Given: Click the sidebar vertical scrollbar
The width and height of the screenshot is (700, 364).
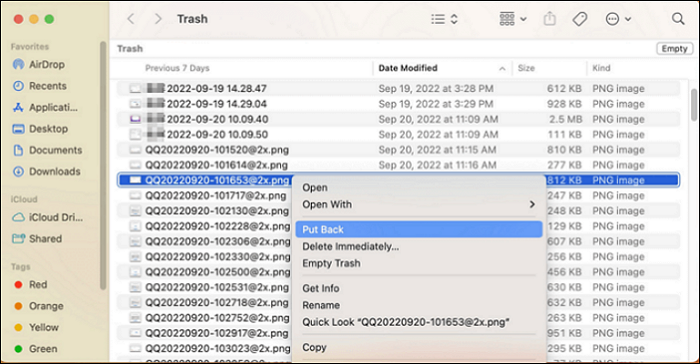Looking at the screenshot, I should [x=103, y=166].
